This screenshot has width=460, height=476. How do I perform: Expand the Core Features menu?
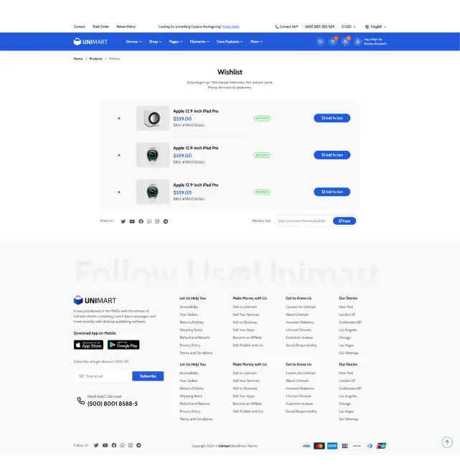(230, 42)
